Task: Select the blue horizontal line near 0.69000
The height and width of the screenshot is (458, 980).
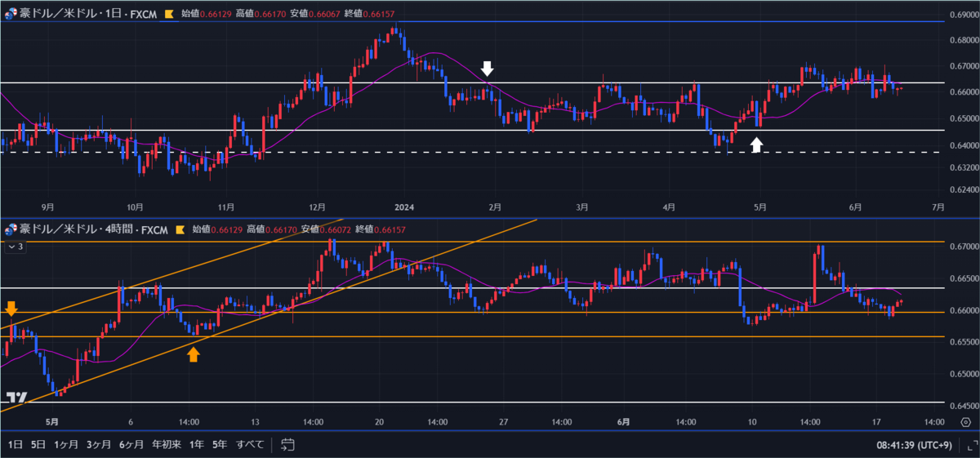Action: (472, 21)
